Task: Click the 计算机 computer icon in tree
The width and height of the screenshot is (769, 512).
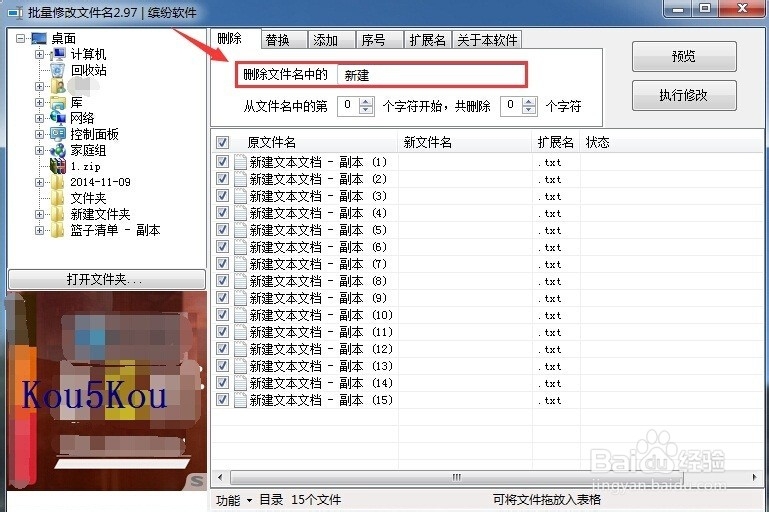Action: pyautogui.click(x=58, y=54)
